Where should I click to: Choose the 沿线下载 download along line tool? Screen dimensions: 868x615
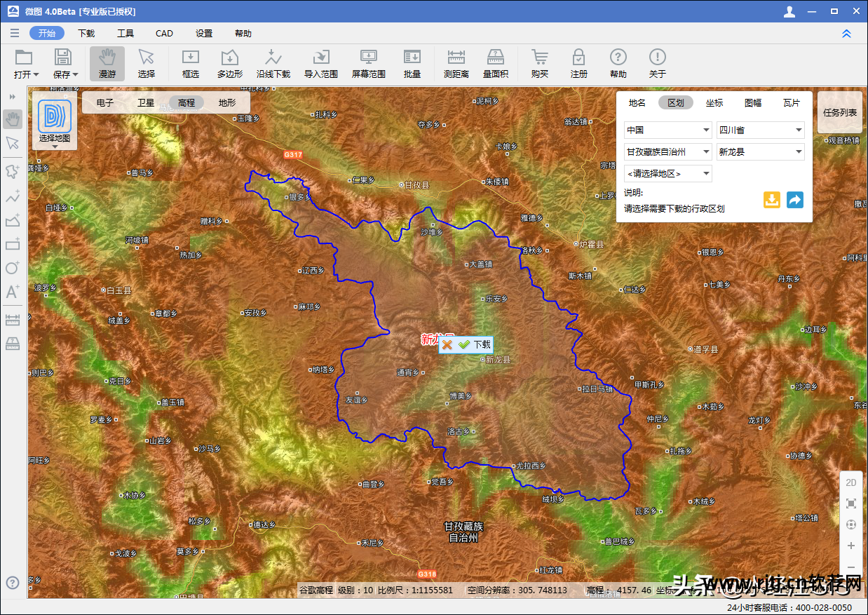pyautogui.click(x=273, y=64)
